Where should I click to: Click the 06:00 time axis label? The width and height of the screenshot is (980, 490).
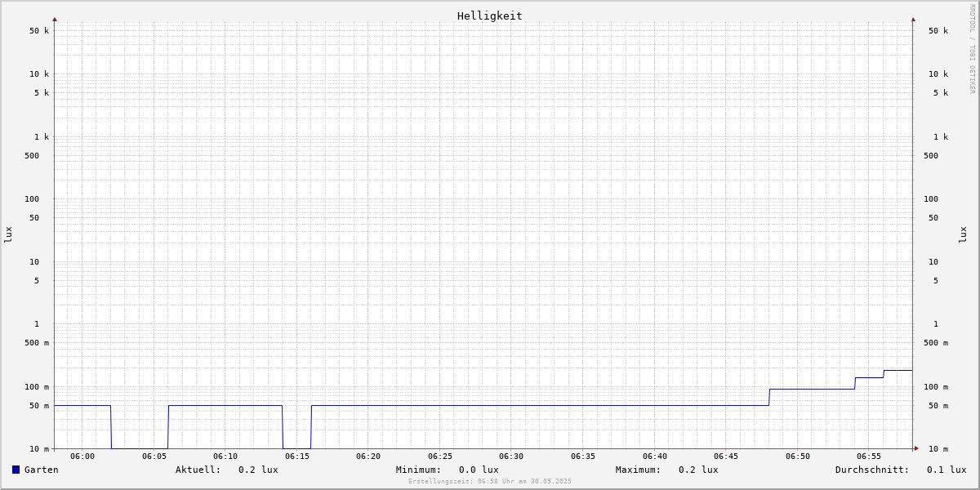(x=82, y=457)
